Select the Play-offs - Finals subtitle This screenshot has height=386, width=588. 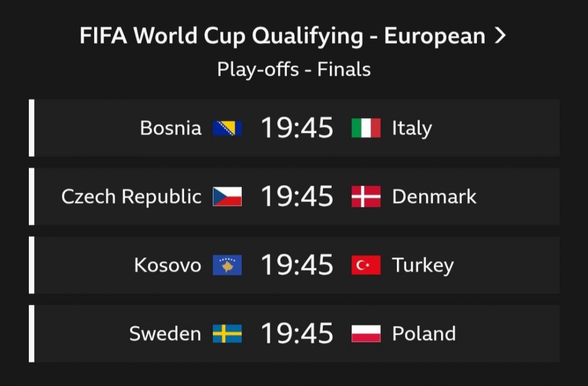294,70
